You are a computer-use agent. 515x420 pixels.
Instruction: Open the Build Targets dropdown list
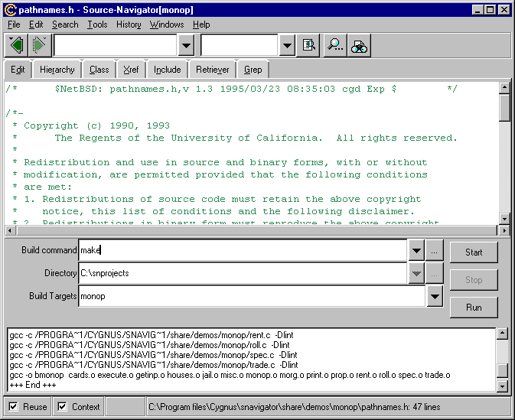(435, 296)
